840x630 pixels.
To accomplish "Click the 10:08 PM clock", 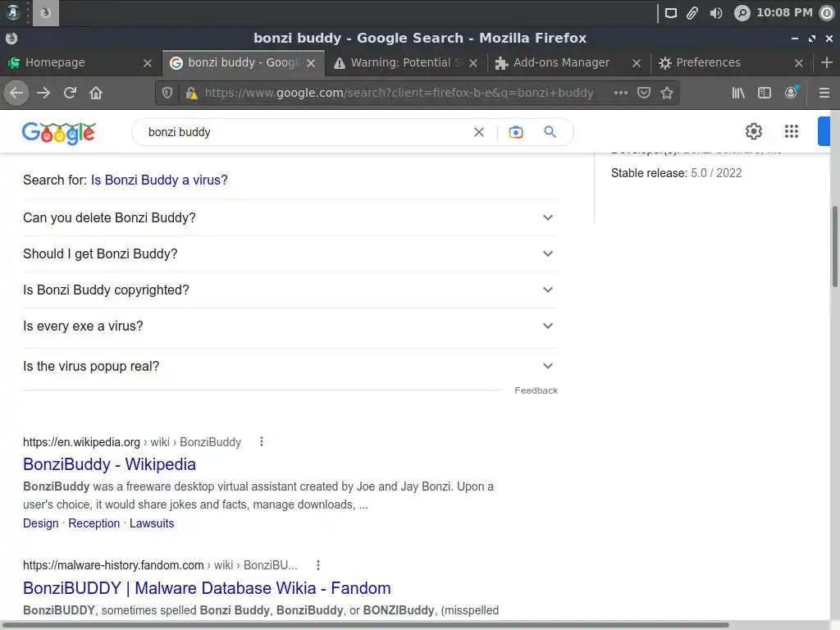I will coord(783,12).
